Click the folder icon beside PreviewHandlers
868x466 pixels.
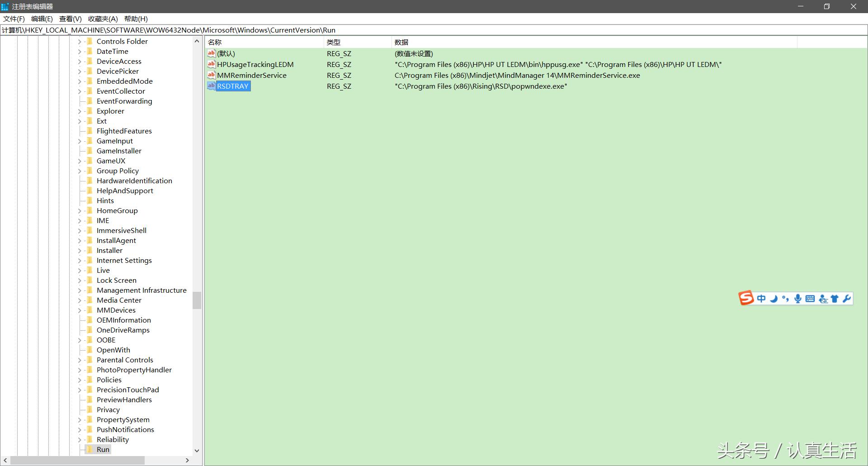point(90,399)
